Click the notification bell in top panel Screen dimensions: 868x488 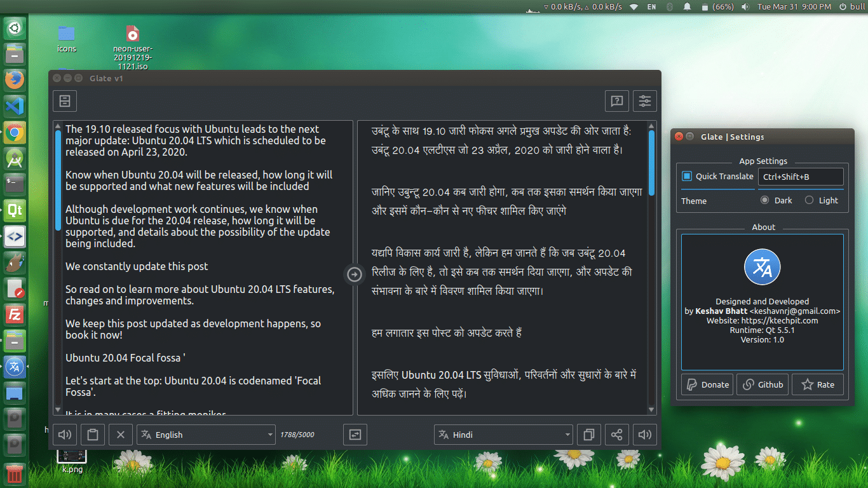coord(687,6)
